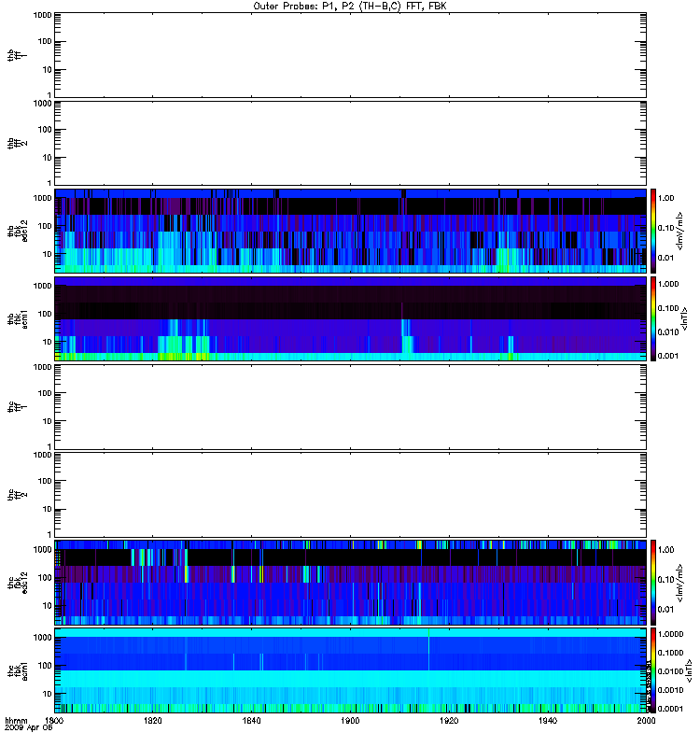This screenshot has height=747, width=700.
Task: Click the thc fbk edc12 spectrogram panel
Action: 351,582
